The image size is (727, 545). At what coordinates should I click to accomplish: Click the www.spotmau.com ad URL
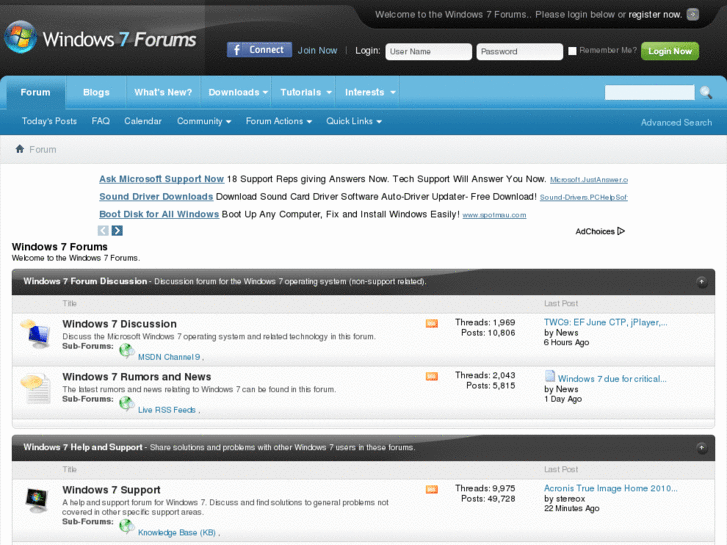pos(494,215)
